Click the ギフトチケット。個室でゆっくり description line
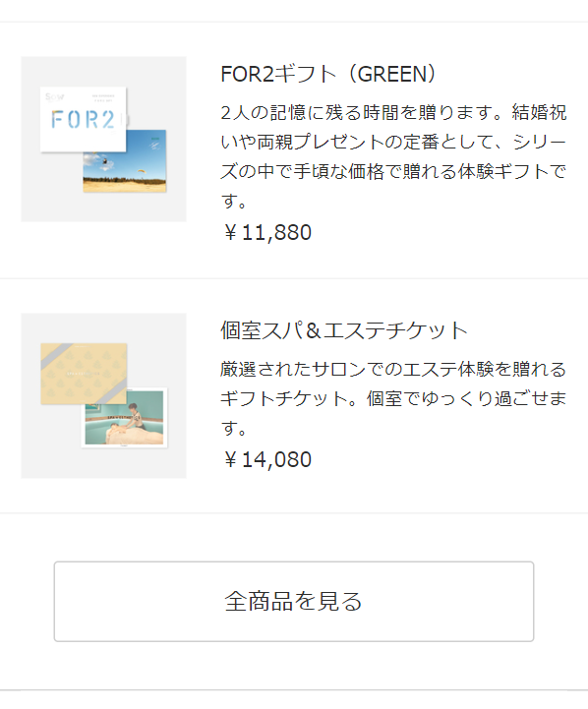Viewport: 588px width, 709px height. [393, 398]
